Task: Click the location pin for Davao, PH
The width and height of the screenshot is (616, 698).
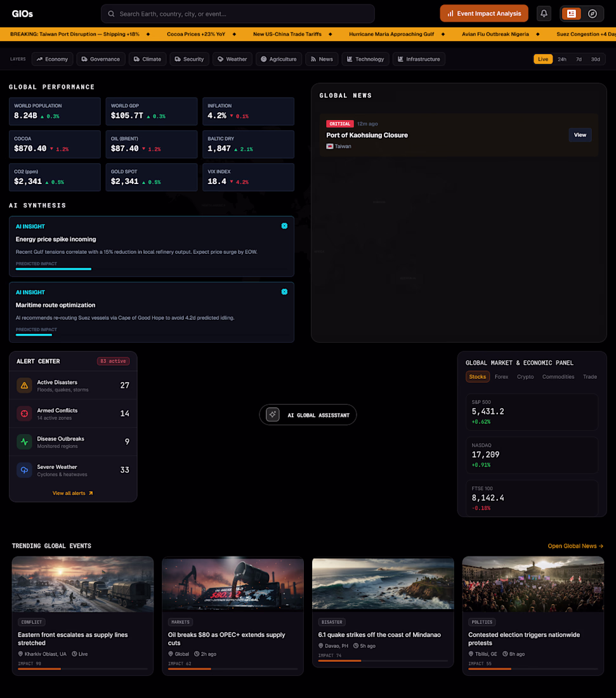Action: pyautogui.click(x=320, y=646)
